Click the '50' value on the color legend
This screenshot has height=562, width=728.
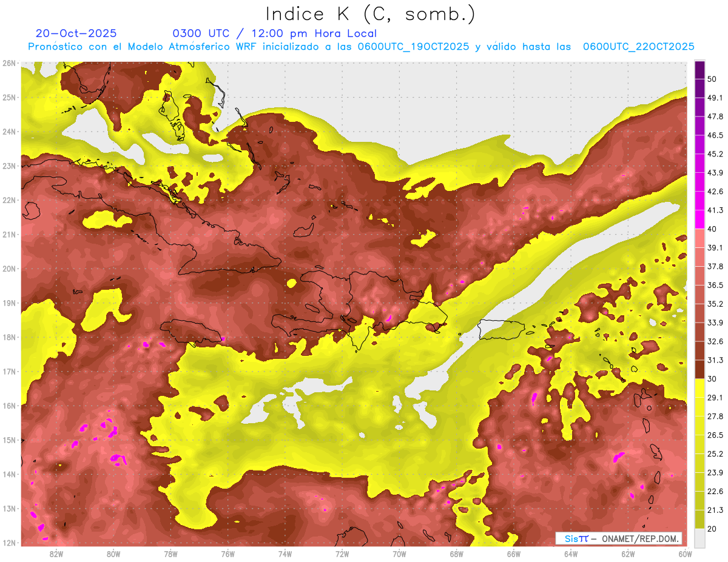click(712, 79)
